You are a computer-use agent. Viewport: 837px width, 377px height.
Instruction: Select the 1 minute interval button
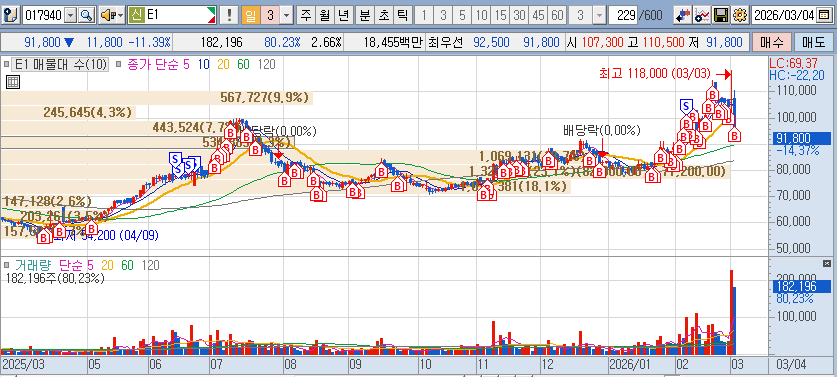[x=424, y=15]
